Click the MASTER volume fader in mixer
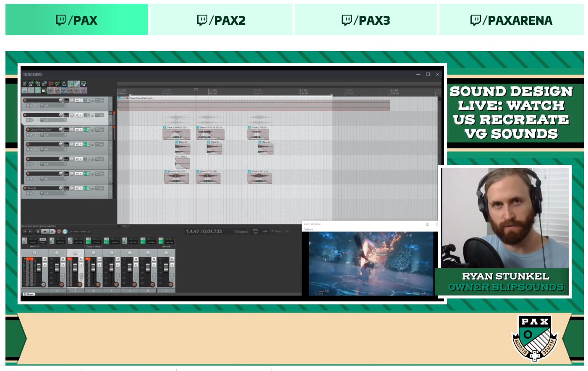Screen dimensions: 588x371 click(x=39, y=267)
